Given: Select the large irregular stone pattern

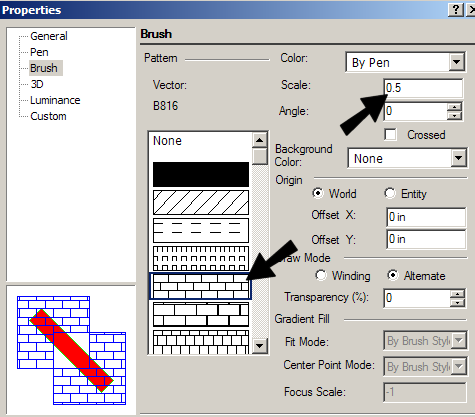Looking at the screenshot, I should click(201, 314).
